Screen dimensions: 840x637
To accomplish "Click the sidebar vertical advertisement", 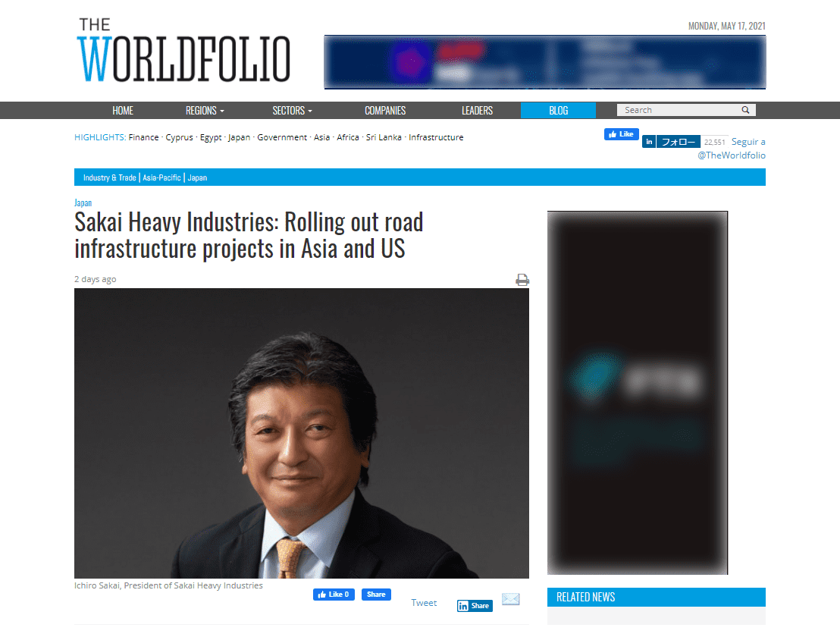I will 638,393.
